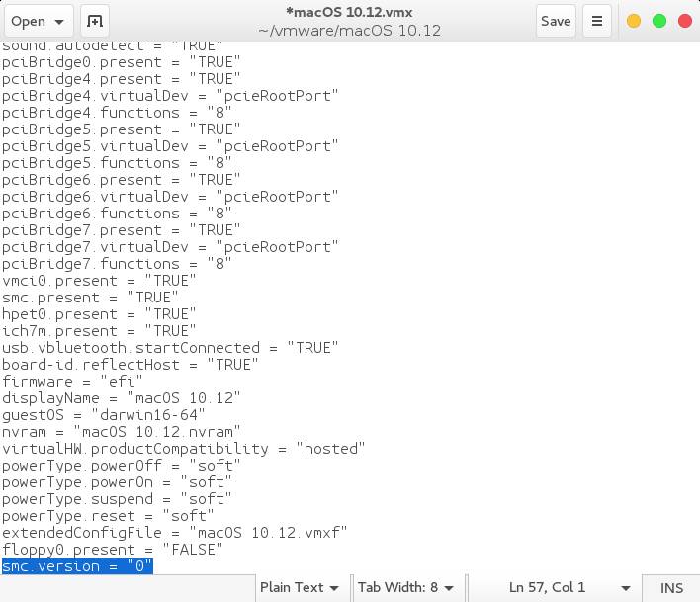This screenshot has width=700, height=602.
Task: Click the pciBridge7.present = "TRUE" line
Action: click(121, 230)
